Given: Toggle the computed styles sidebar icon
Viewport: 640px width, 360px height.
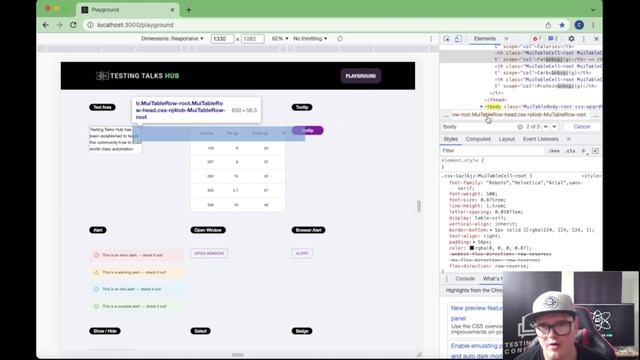Looking at the screenshot, I should pyautogui.click(x=595, y=151).
